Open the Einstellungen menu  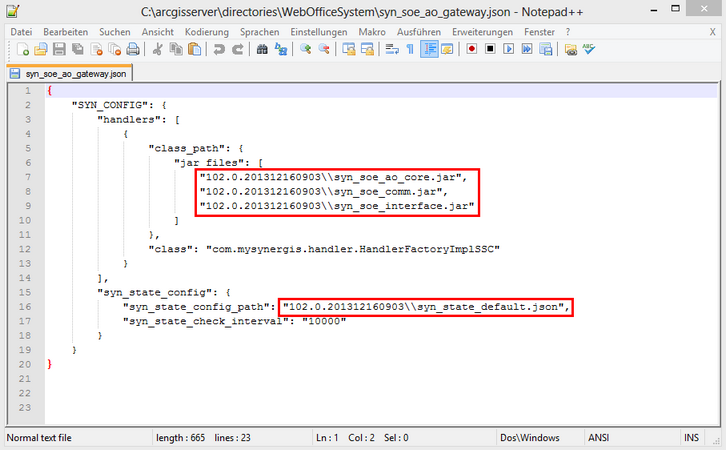click(x=319, y=32)
